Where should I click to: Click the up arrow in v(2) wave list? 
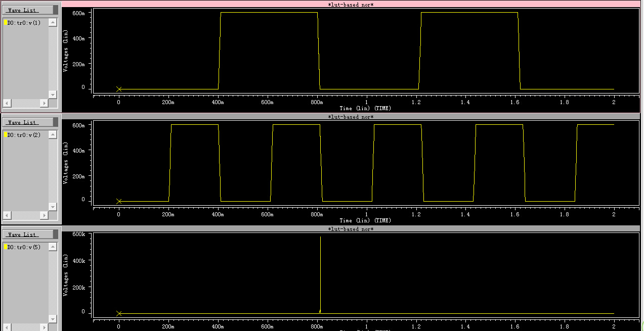coord(53,134)
